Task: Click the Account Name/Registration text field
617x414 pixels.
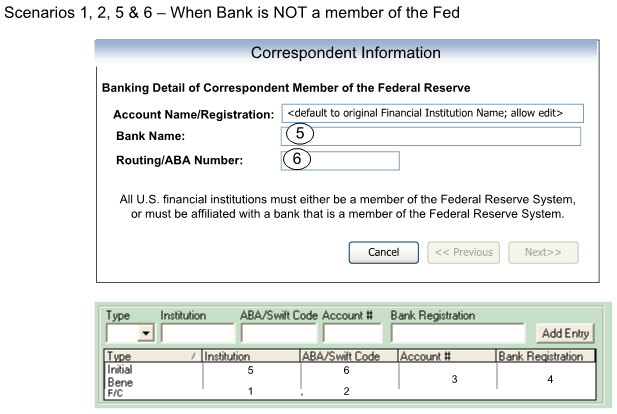Action: [x=431, y=112]
